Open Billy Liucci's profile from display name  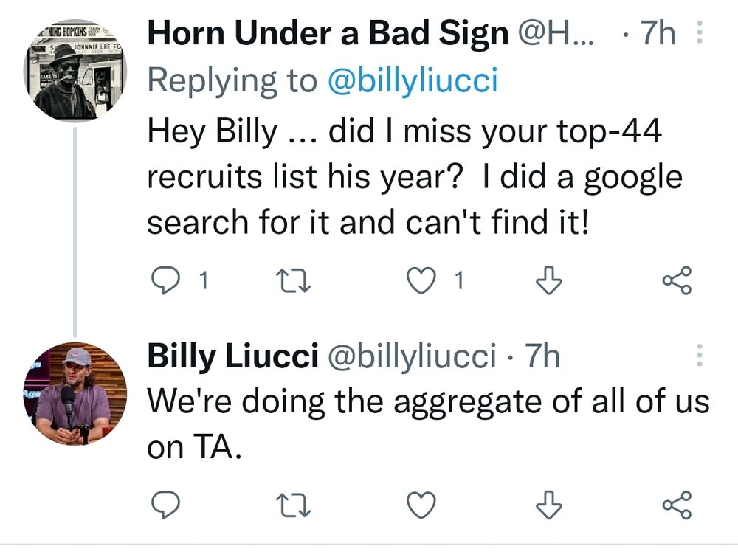coord(232,357)
